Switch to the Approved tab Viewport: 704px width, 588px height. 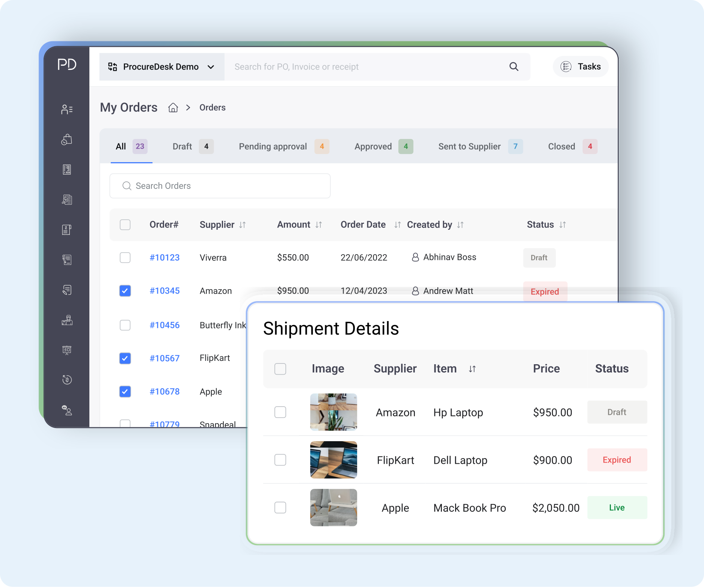point(384,146)
